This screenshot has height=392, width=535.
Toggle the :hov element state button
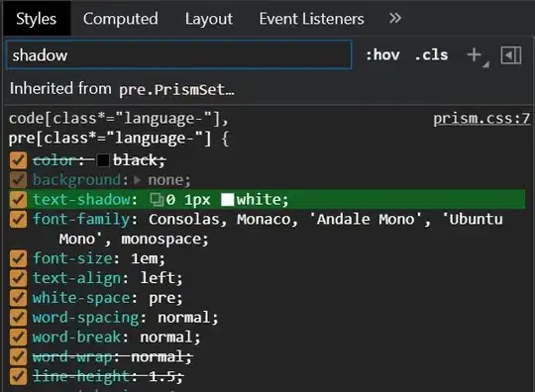382,54
